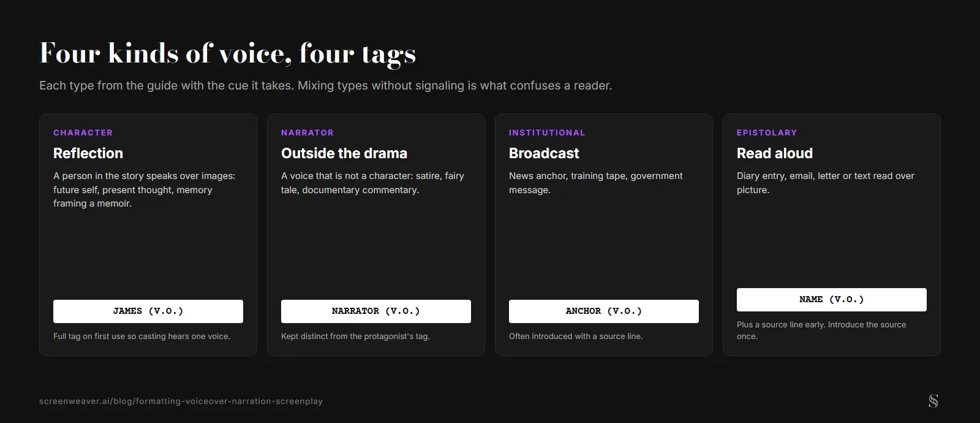Click the CHARACTER category label
This screenshot has width=980, height=423.
pyautogui.click(x=83, y=132)
